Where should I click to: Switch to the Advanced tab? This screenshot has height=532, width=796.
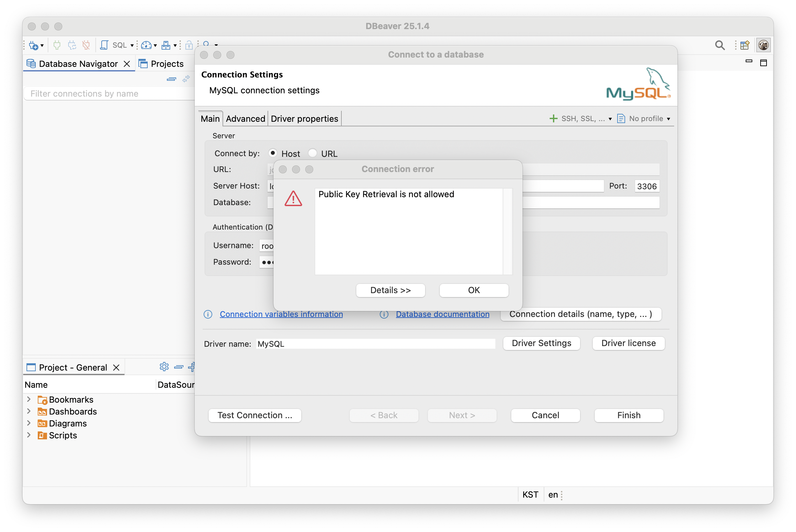(x=245, y=119)
